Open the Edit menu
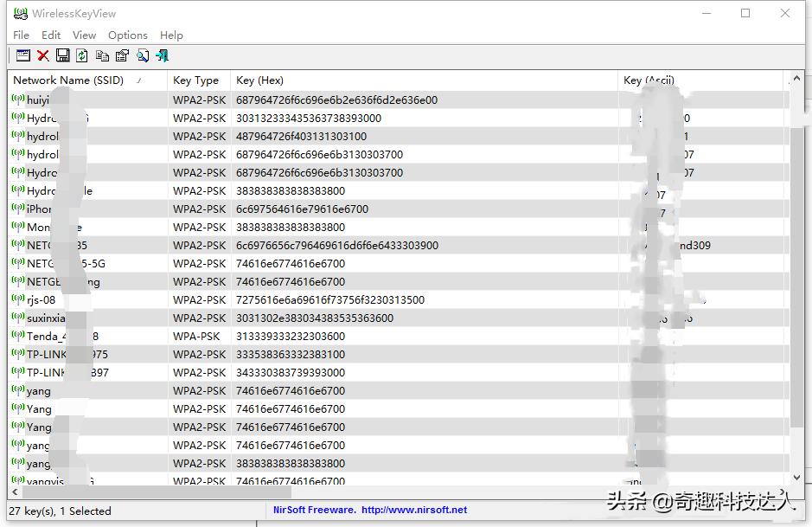Screen dimensions: 812x527 [x=51, y=35]
